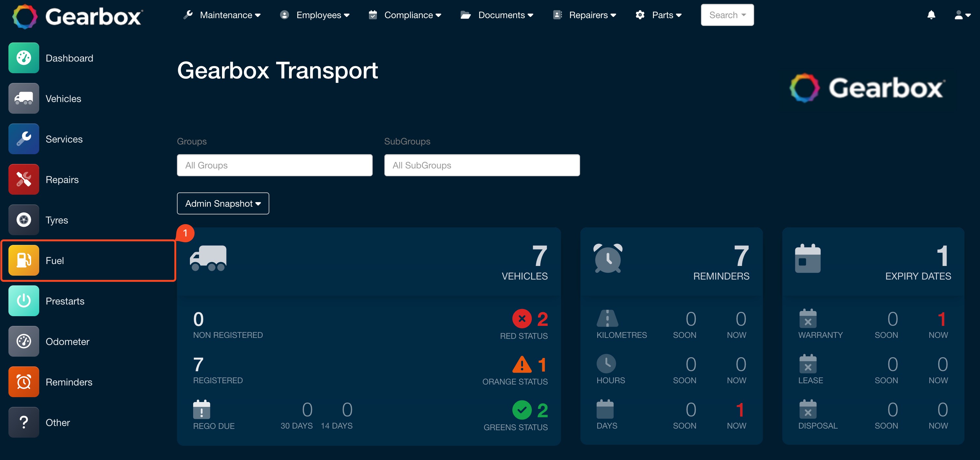Open Services via the wrench icon
Image resolution: width=980 pixels, height=460 pixels.
24,139
